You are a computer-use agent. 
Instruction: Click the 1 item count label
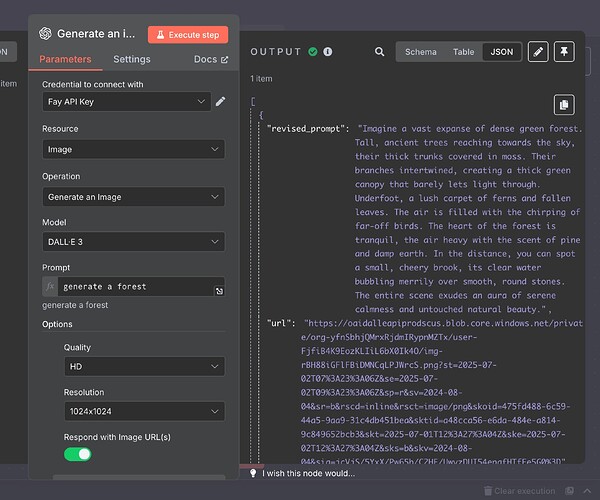[261, 78]
